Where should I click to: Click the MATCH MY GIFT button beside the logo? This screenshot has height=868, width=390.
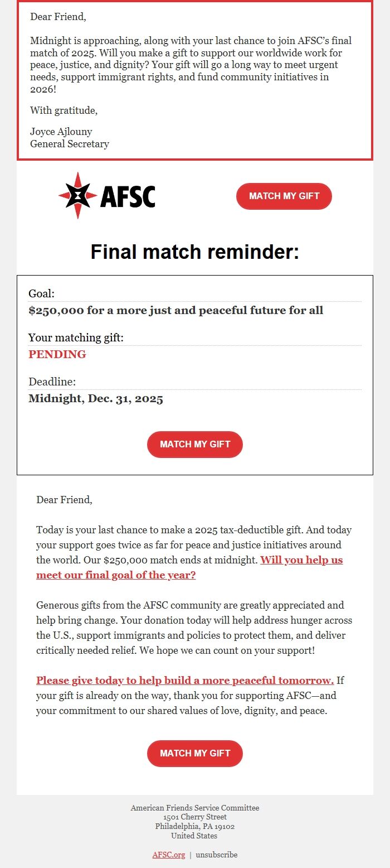point(284,196)
